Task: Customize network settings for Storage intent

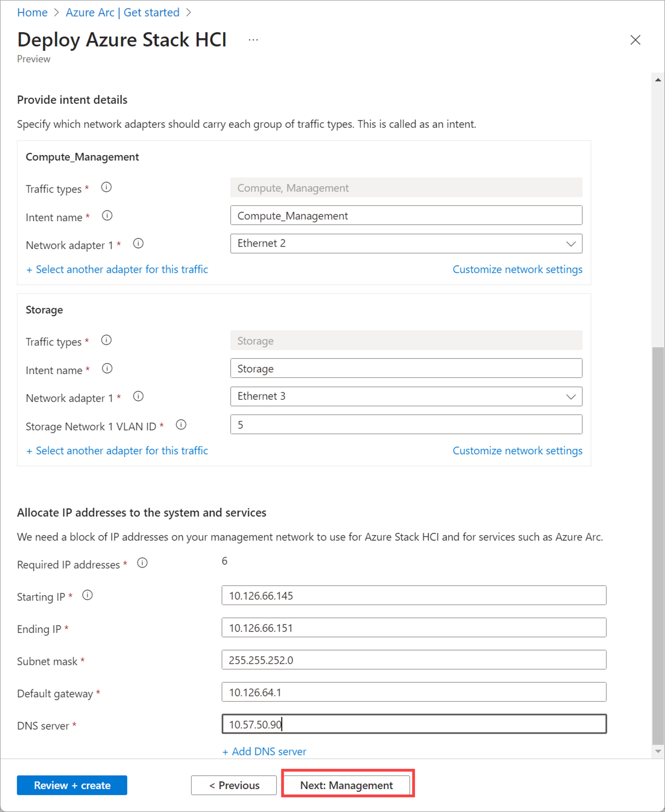Action: [x=518, y=451]
